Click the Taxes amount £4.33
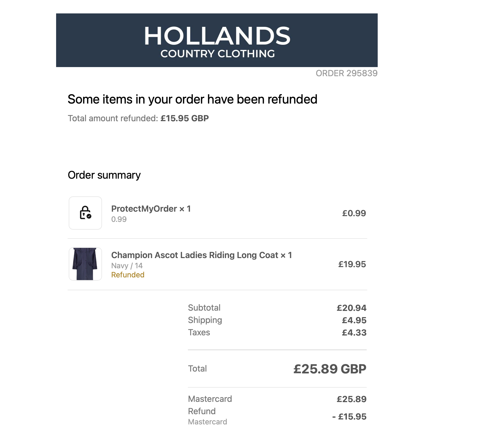484x448 pixels. pos(354,333)
